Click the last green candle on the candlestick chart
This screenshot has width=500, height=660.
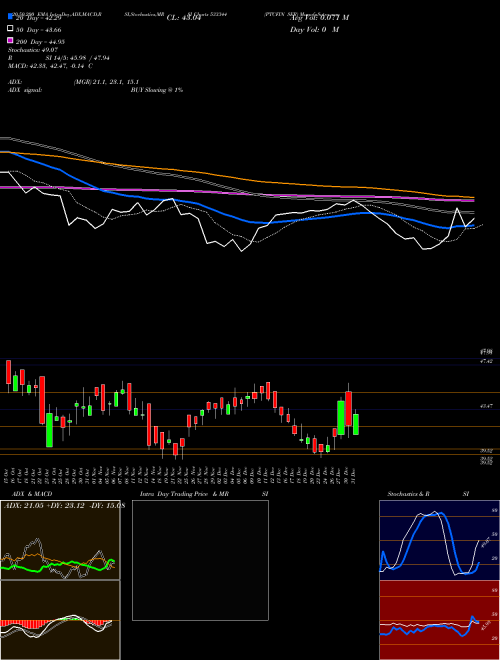pos(356,424)
